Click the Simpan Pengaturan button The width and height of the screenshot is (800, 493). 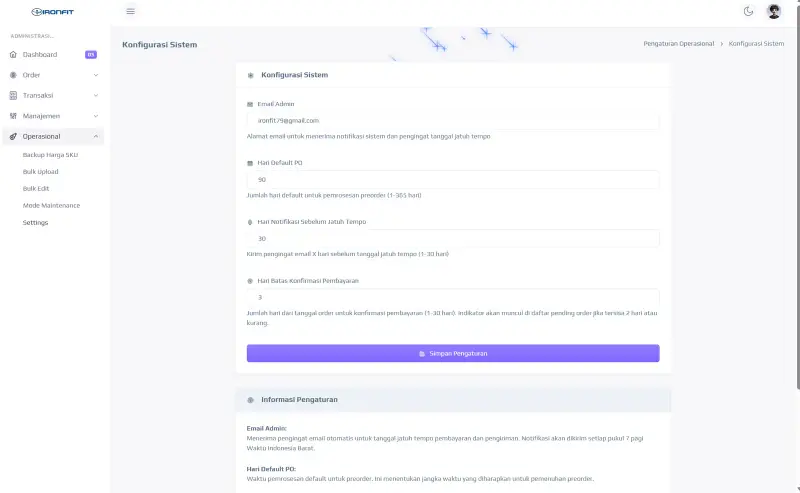click(453, 353)
